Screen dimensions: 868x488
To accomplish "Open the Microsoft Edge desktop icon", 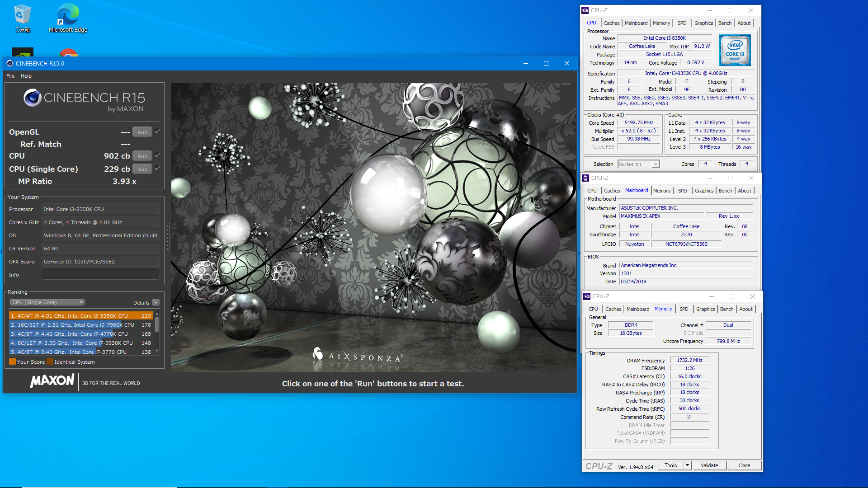I will coord(68,18).
